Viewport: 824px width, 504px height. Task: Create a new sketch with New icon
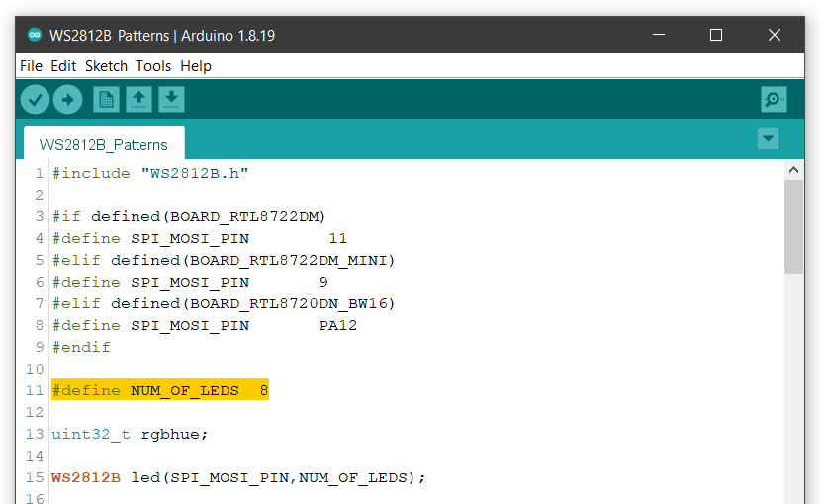106,99
